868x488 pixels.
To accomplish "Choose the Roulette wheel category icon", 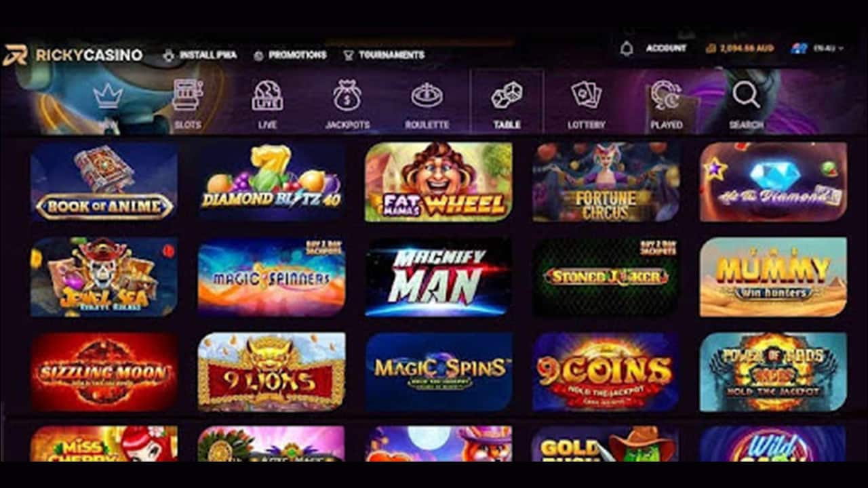I will click(427, 95).
